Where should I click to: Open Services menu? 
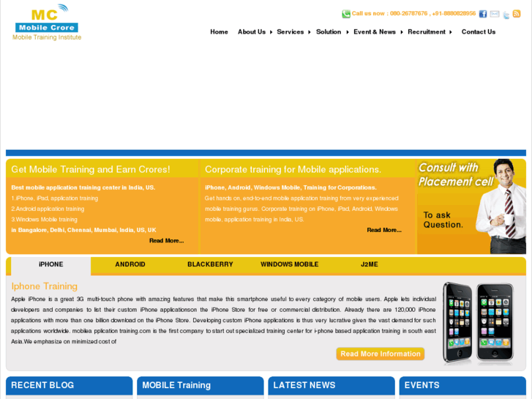tap(290, 32)
